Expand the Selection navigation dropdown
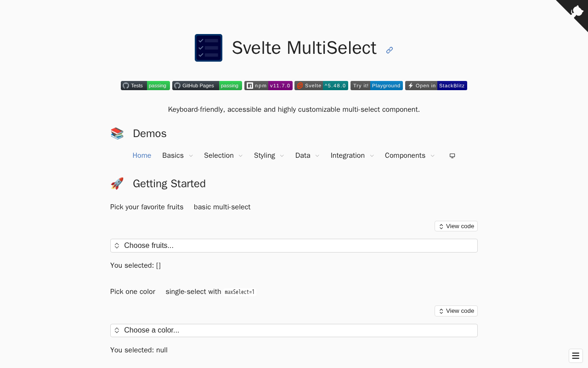 pos(223,155)
